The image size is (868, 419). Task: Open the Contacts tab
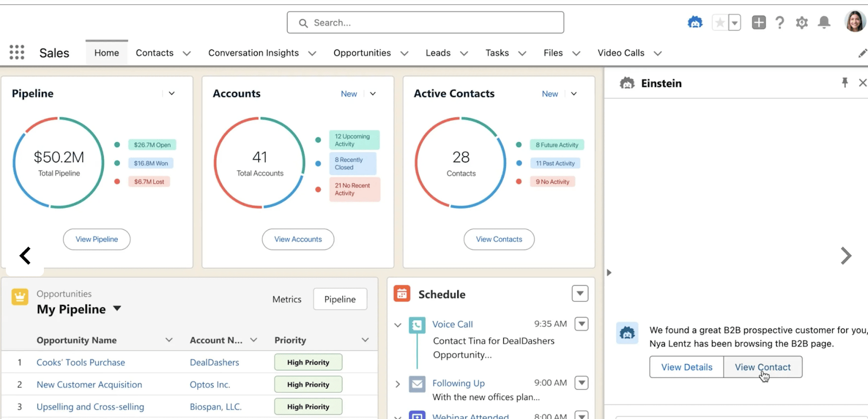(155, 53)
